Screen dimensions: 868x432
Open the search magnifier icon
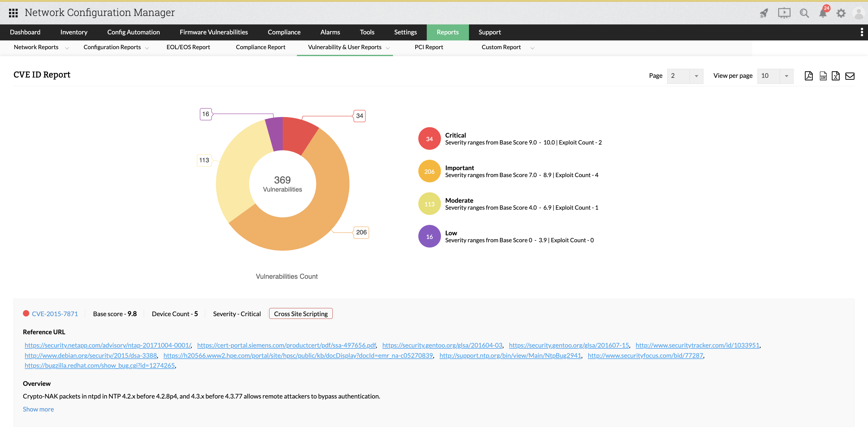(x=804, y=13)
